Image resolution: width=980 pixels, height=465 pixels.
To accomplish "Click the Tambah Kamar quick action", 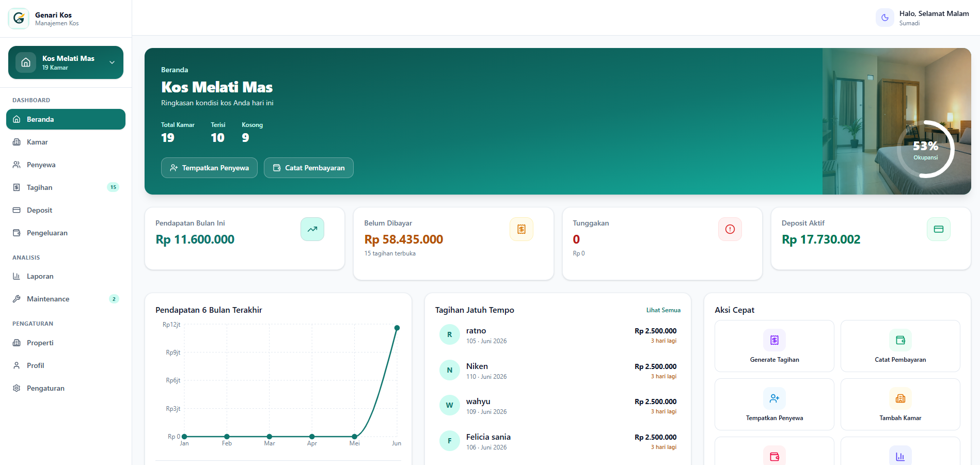I will tap(900, 404).
